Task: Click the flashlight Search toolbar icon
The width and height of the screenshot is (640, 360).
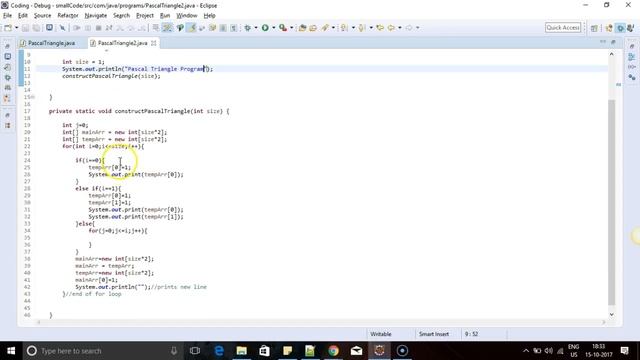Action: [x=325, y=28]
